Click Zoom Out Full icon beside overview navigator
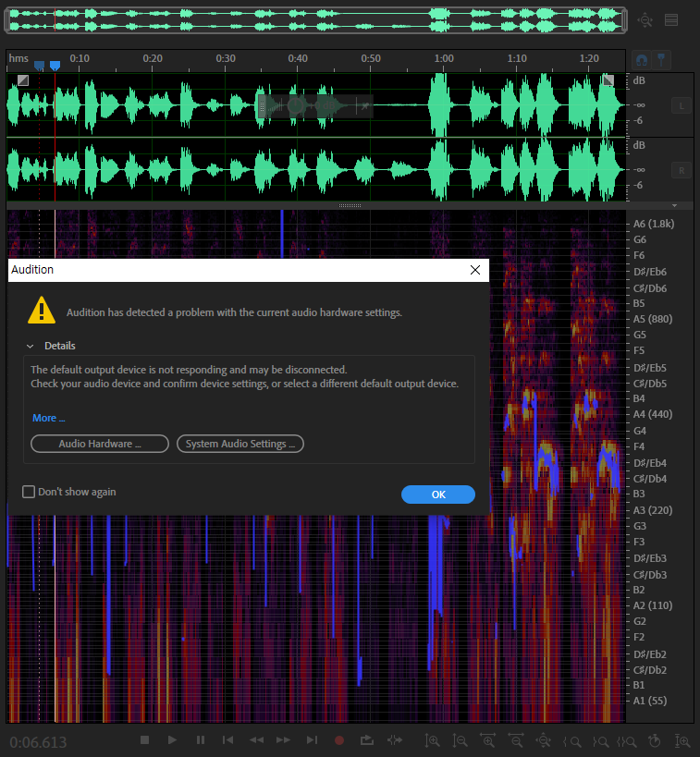This screenshot has height=757, width=700. coord(645,20)
